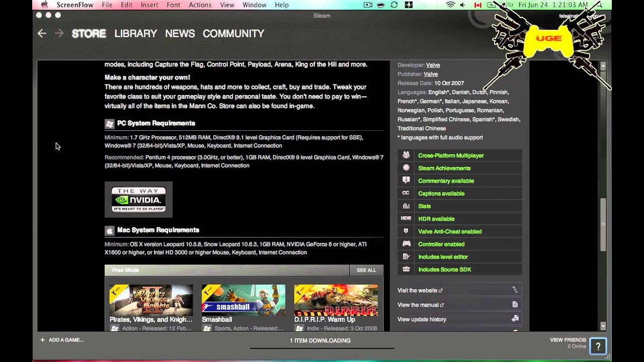Open the help question mark button
The height and width of the screenshot is (362, 644).
click(x=598, y=346)
